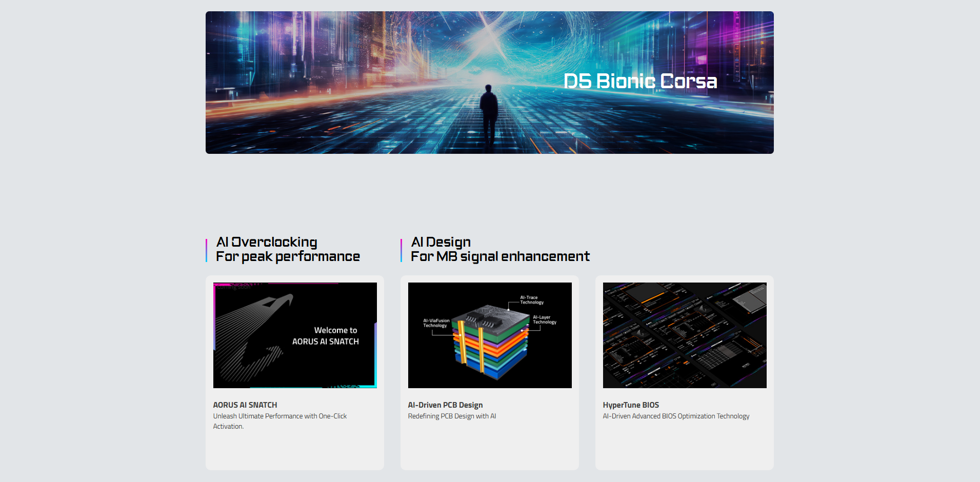Click the AI-ViaFusion Technology label in the PCB image
Viewport: 980px width, 482px height.
pyautogui.click(x=436, y=323)
